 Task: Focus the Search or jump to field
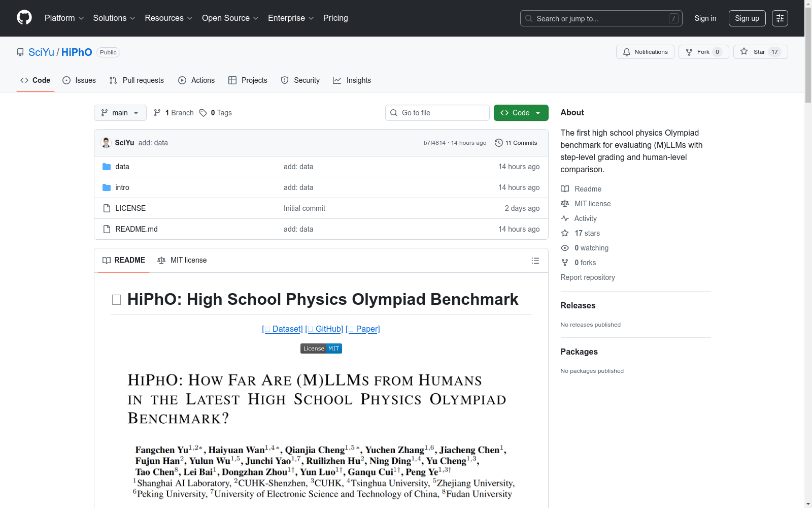(601, 18)
